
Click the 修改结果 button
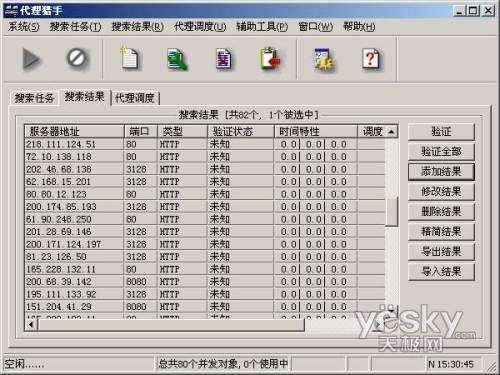(x=441, y=192)
